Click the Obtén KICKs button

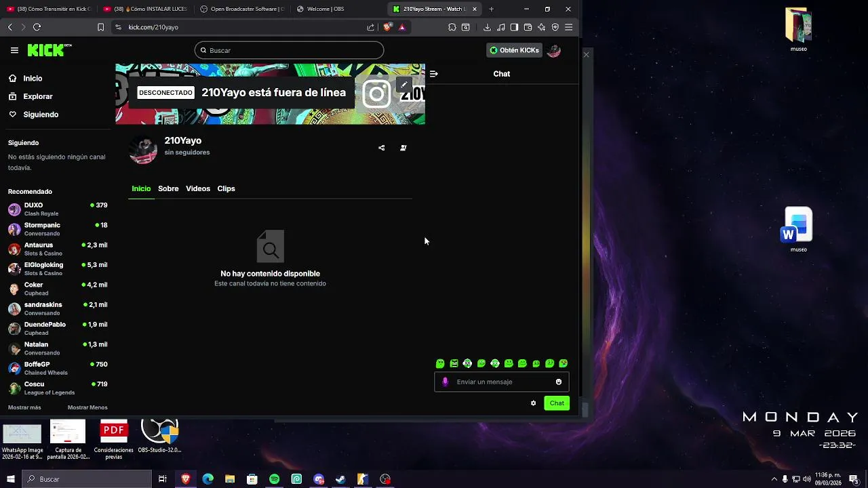point(515,50)
